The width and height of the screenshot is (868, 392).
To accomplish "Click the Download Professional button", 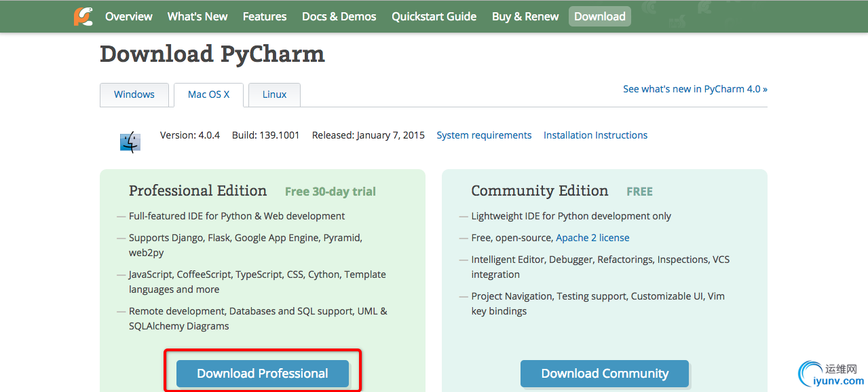I will click(x=263, y=374).
